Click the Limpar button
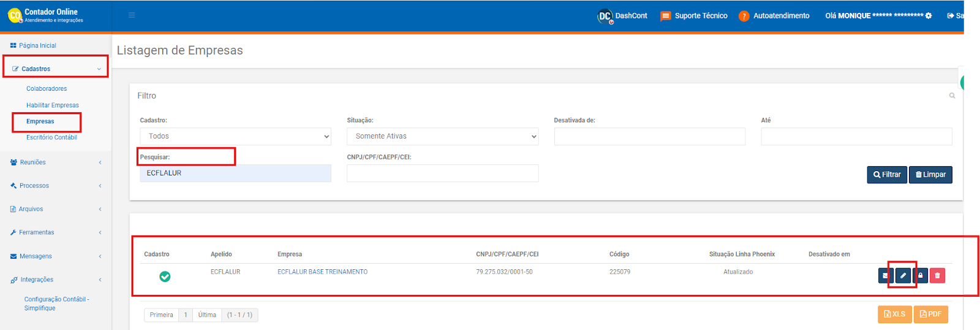Image resolution: width=980 pixels, height=330 pixels. 930,175
